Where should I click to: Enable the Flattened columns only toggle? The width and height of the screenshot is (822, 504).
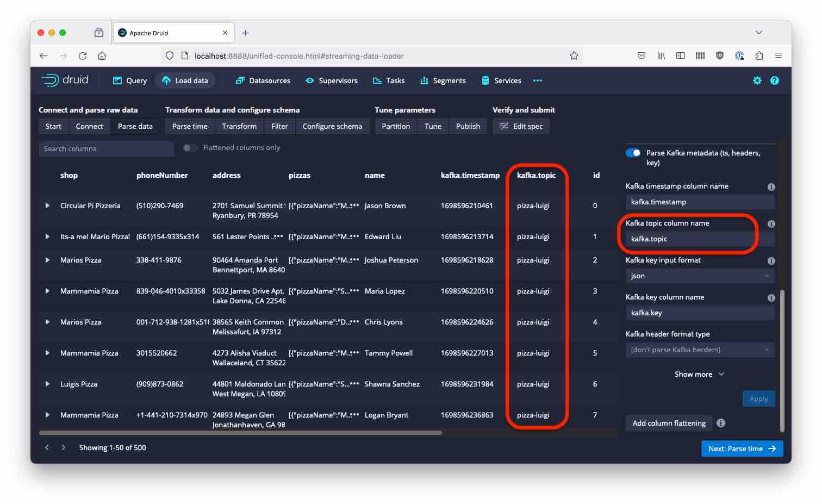[x=189, y=147]
